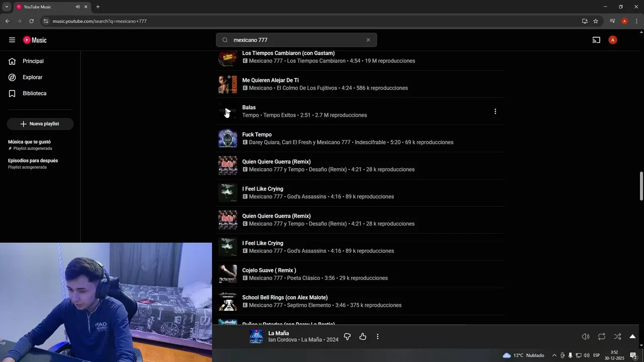Click the browser address bar URL
The height and width of the screenshot is (362, 644).
[x=100, y=21]
